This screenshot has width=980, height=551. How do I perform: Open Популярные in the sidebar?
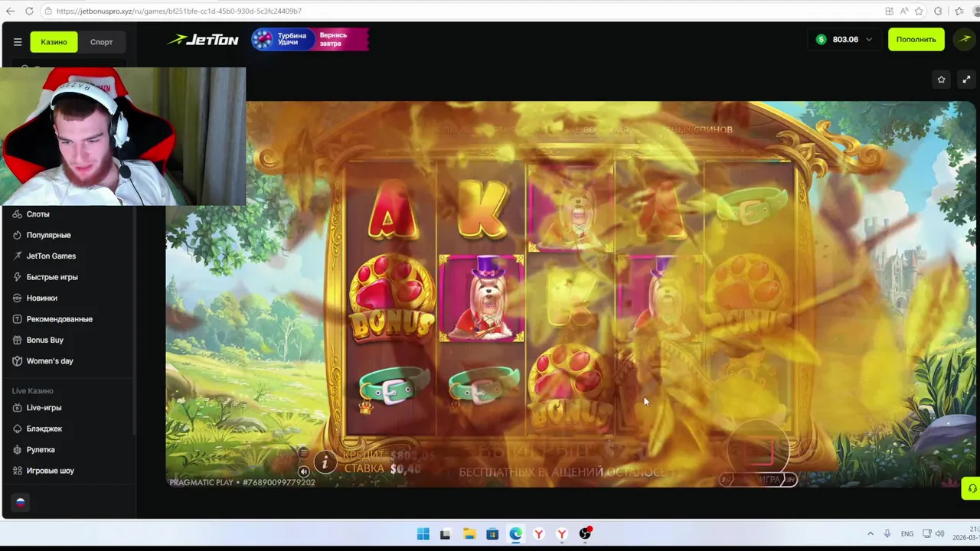pyautogui.click(x=48, y=235)
